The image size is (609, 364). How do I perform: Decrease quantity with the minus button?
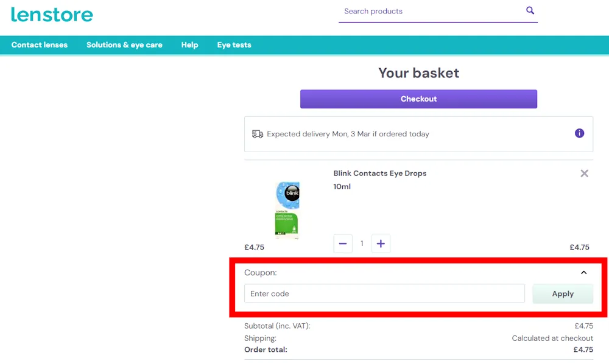[342, 243]
